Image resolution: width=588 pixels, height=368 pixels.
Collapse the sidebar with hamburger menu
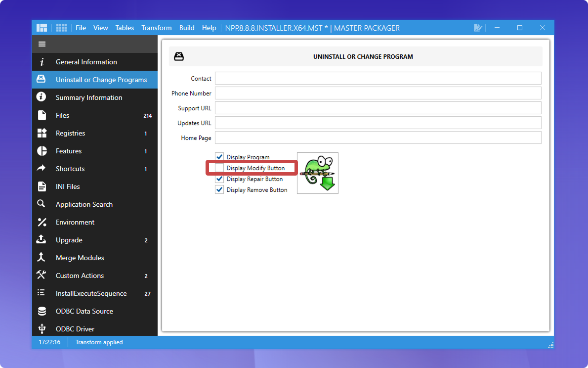pyautogui.click(x=42, y=44)
